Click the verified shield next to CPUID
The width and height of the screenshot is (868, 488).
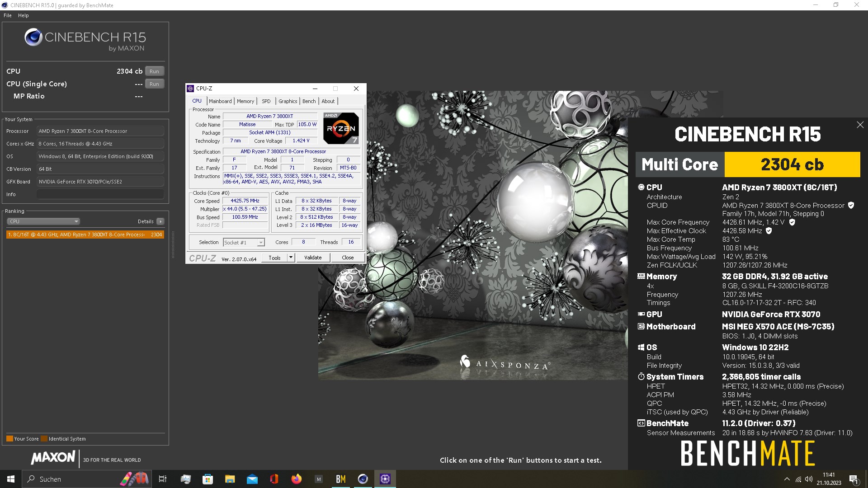pos(851,205)
